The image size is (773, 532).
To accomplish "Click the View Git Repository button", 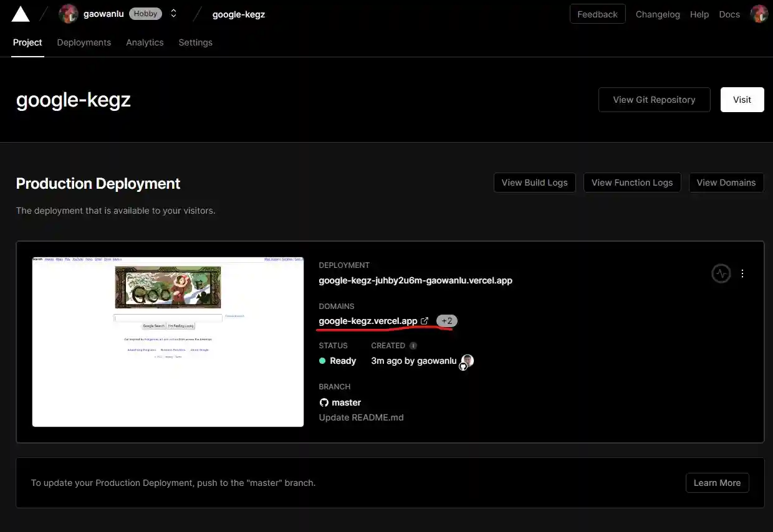I will click(x=654, y=100).
